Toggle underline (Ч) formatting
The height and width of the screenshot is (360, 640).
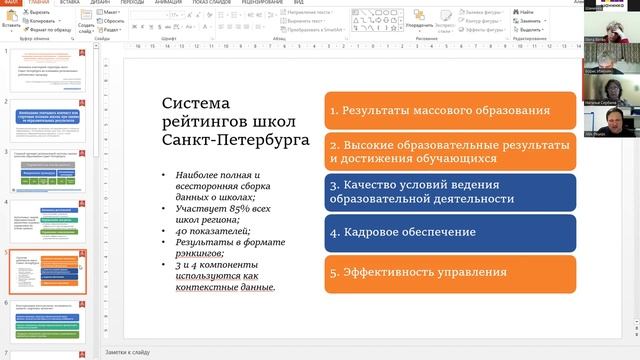coord(151,27)
